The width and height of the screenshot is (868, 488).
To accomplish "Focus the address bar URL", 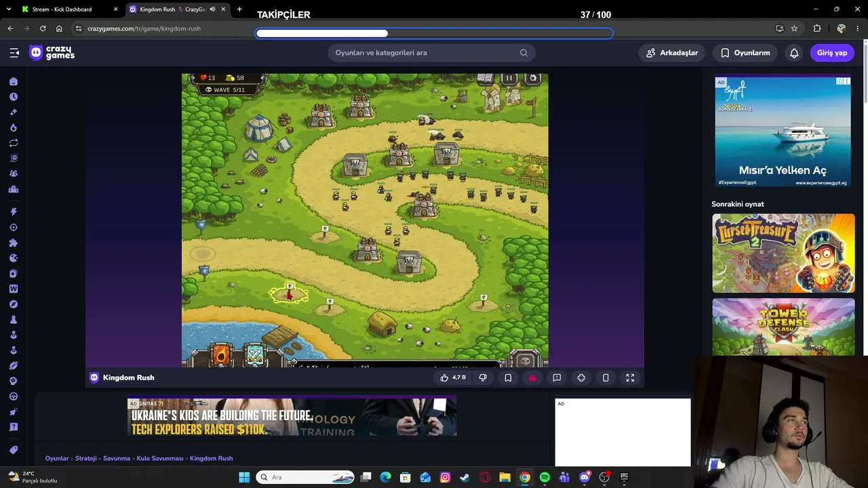I will pos(144,28).
